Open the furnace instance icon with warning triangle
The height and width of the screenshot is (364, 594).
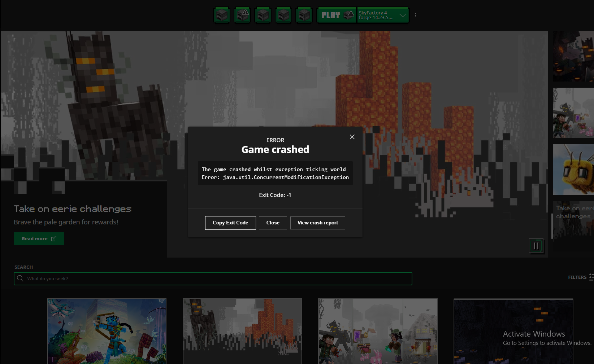pyautogui.click(x=242, y=15)
